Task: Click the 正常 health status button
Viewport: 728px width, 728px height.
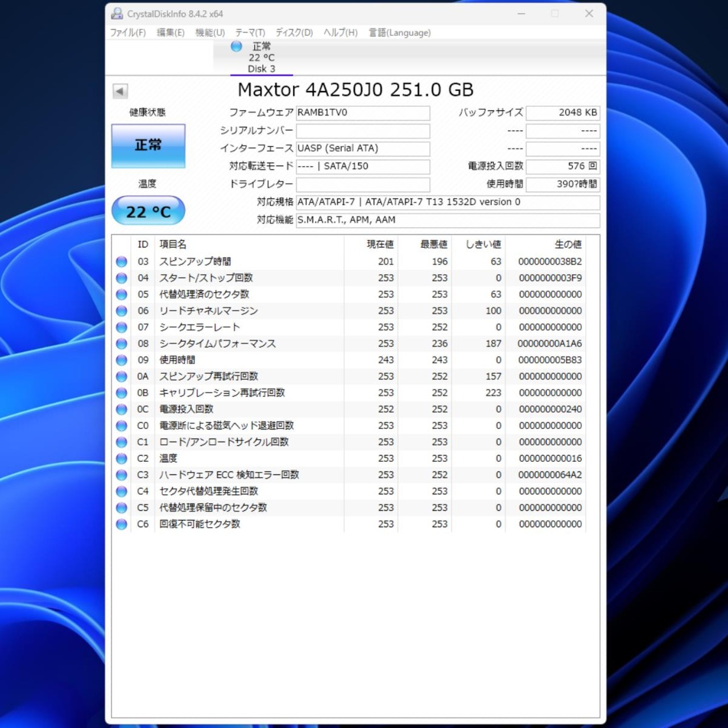Action: tap(148, 146)
